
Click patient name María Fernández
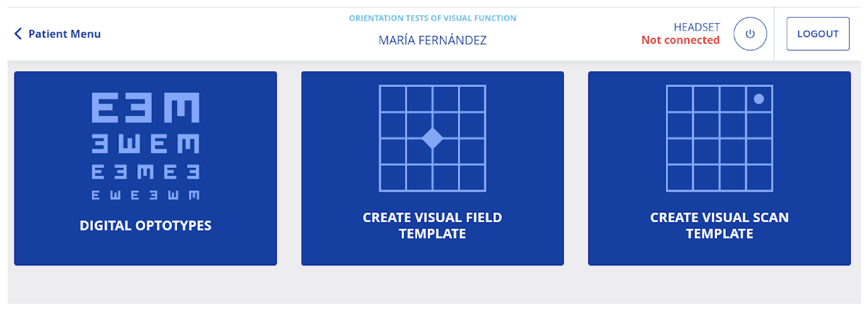click(432, 40)
